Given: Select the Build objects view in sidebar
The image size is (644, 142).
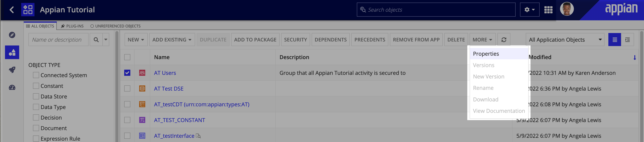Looking at the screenshot, I should (x=12, y=52).
